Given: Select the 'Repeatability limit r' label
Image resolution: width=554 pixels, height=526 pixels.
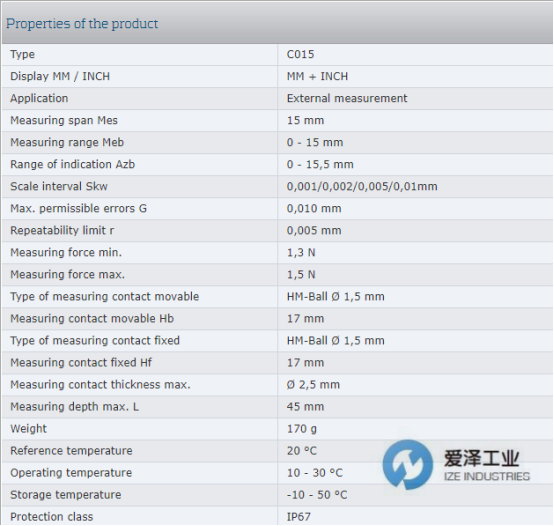Looking at the screenshot, I should [x=62, y=230].
